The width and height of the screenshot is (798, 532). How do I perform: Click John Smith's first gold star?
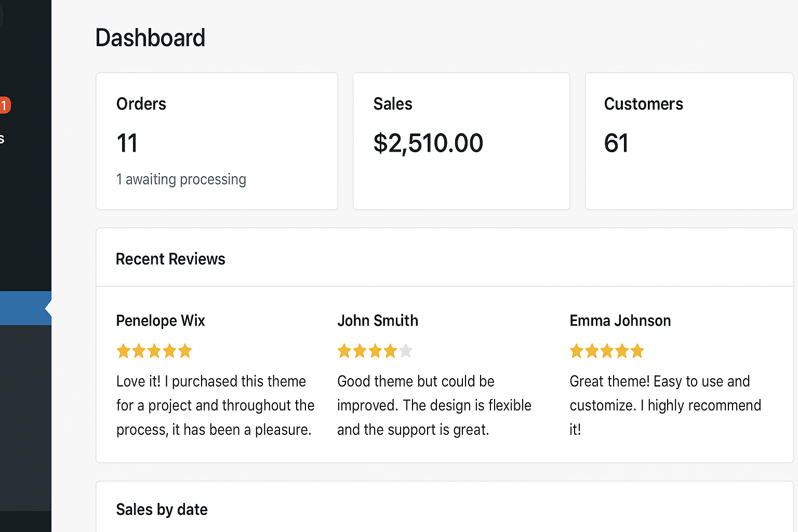coord(344,351)
